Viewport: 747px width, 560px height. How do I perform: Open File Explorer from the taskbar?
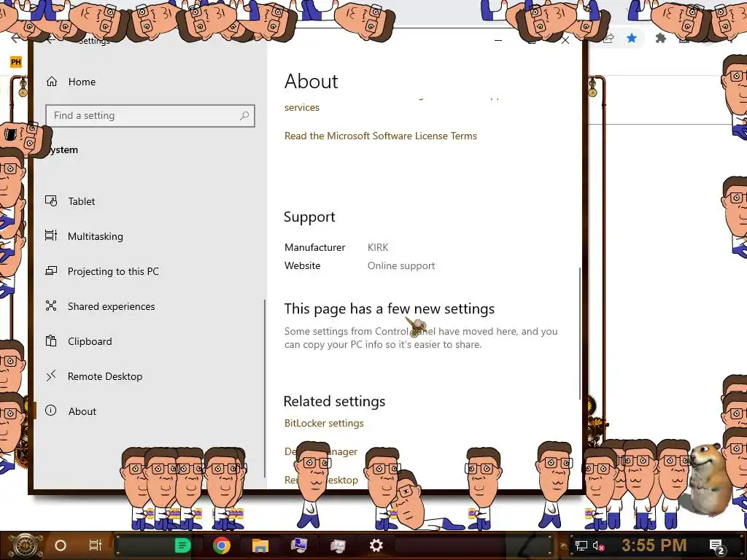click(260, 545)
